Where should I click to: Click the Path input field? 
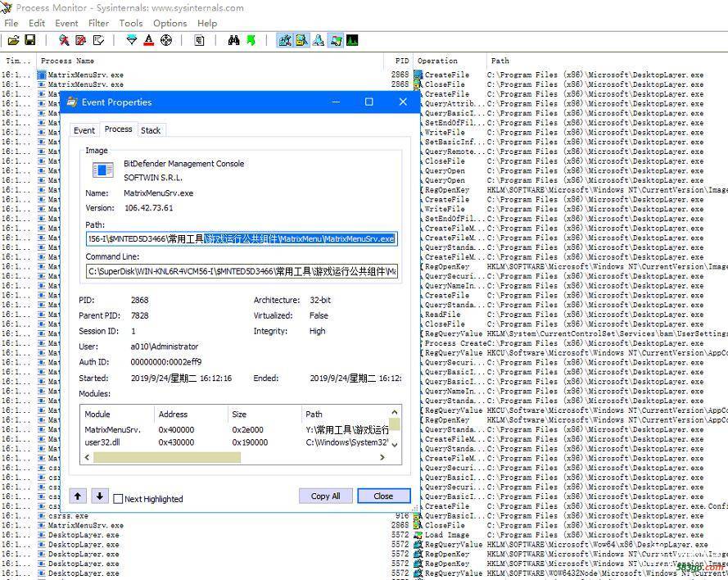(x=242, y=238)
